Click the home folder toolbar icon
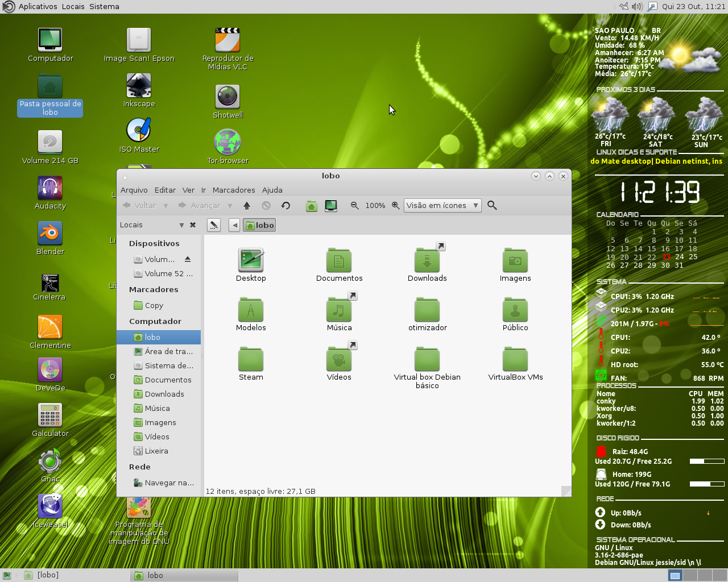This screenshot has width=728, height=582. pos(311,206)
